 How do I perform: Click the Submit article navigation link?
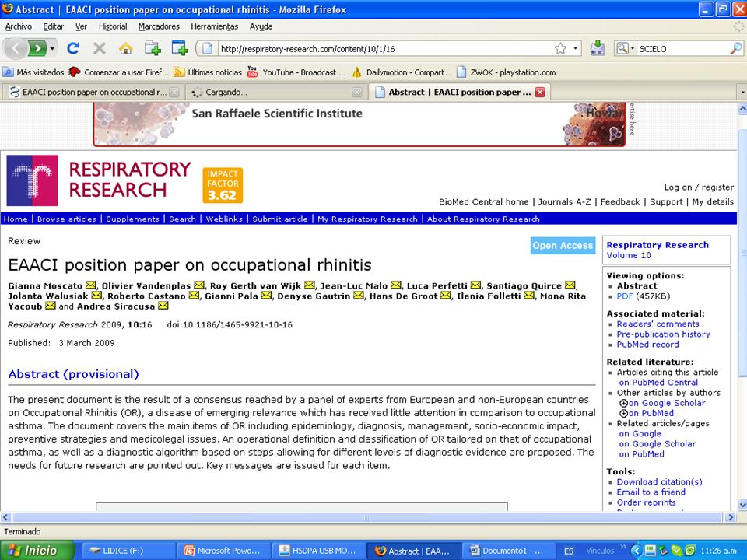coord(280,219)
